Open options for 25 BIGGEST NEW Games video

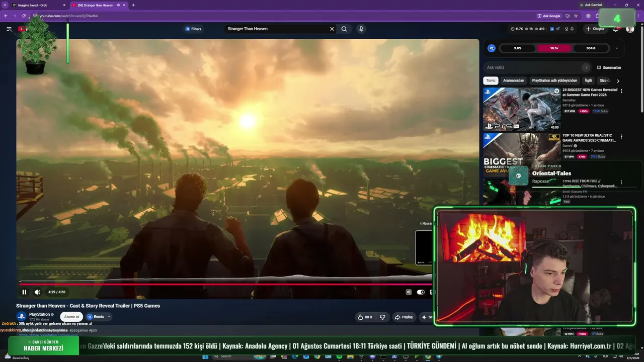[621, 91]
